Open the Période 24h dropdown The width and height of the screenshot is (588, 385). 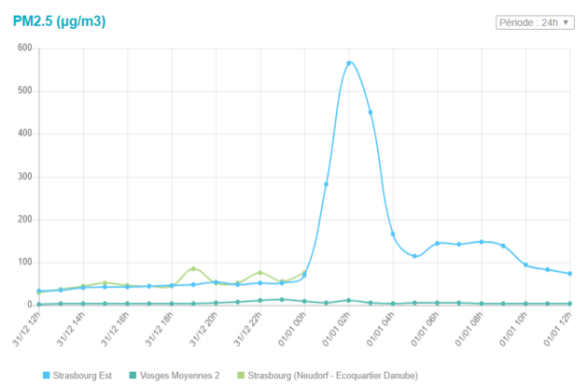[535, 21]
